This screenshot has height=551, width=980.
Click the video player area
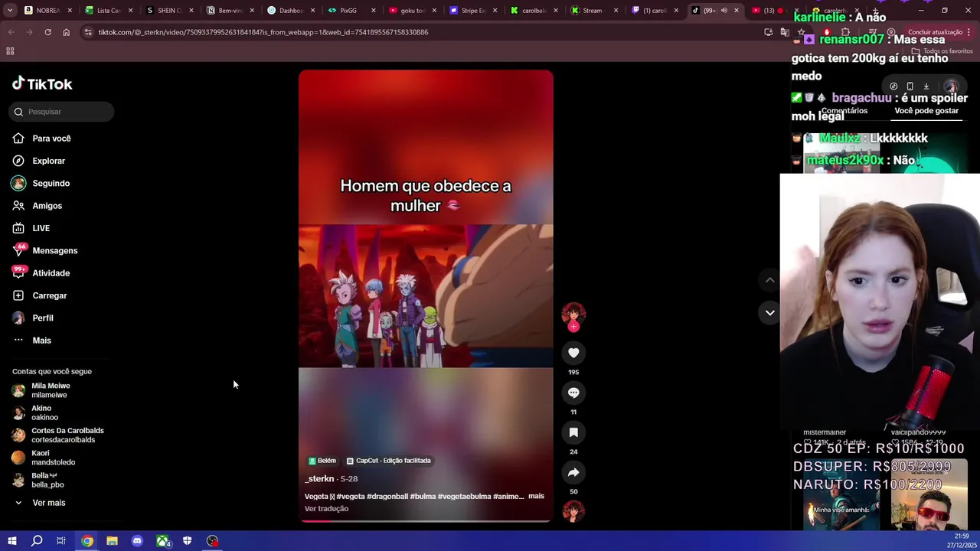426,295
